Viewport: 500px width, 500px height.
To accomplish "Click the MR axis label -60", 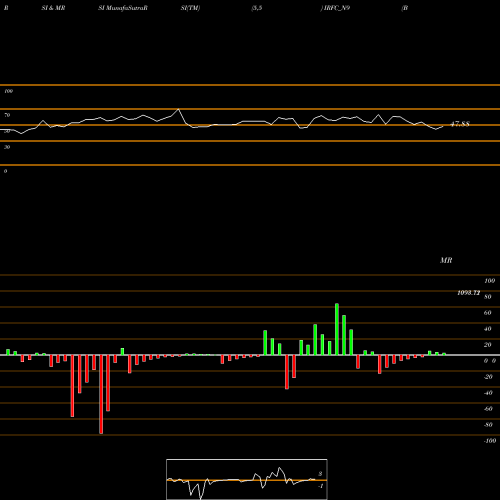I will click(x=488, y=409).
